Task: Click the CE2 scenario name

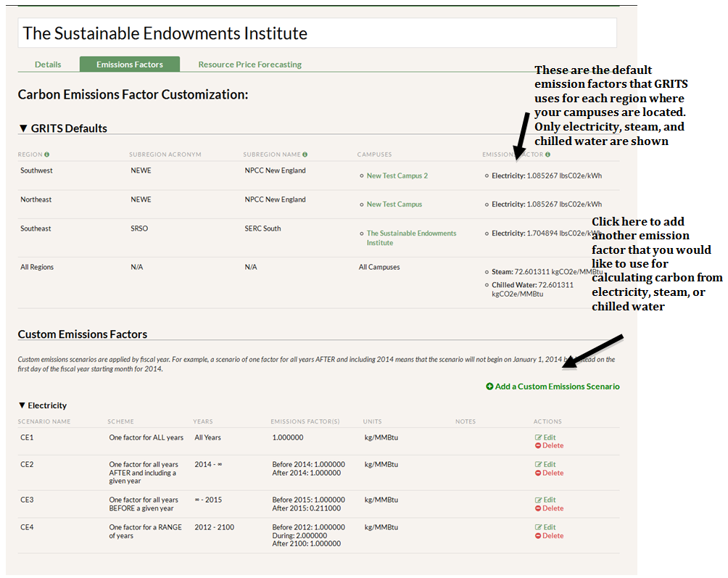Action: click(27, 464)
